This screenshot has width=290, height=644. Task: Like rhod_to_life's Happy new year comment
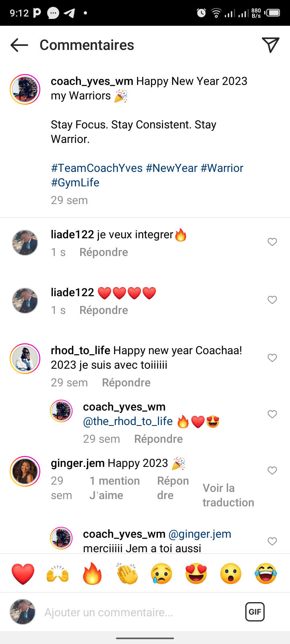tap(272, 358)
